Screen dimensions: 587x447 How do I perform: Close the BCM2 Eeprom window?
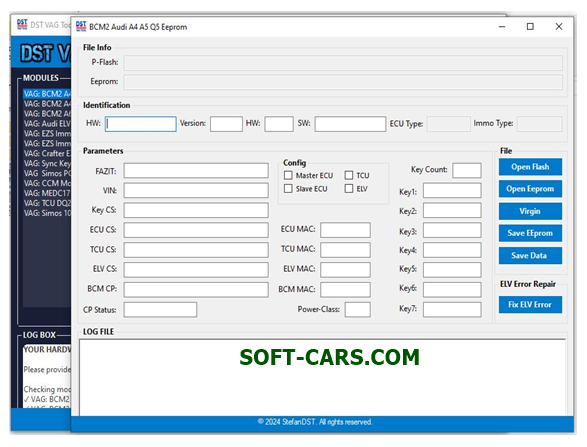point(559,27)
